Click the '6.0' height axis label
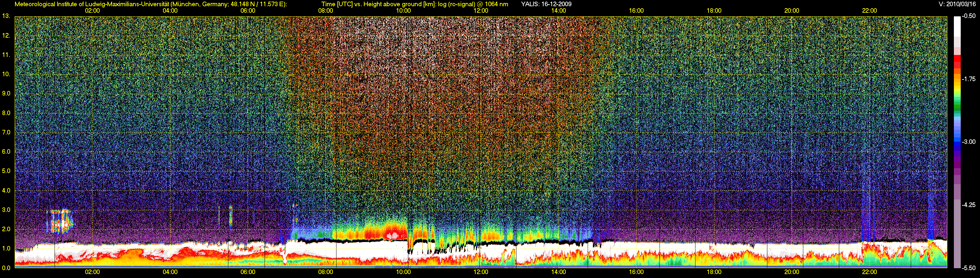Screen dimensions: 980x278 (x=6, y=151)
